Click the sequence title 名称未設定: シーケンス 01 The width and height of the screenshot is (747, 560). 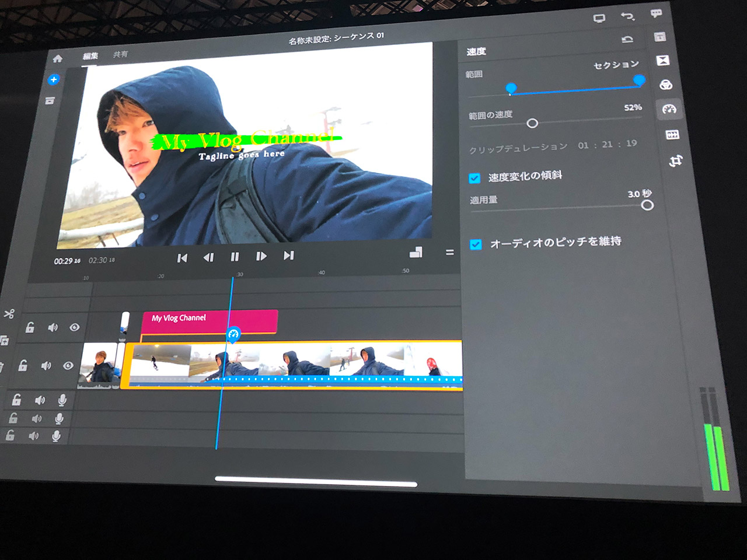(x=336, y=38)
